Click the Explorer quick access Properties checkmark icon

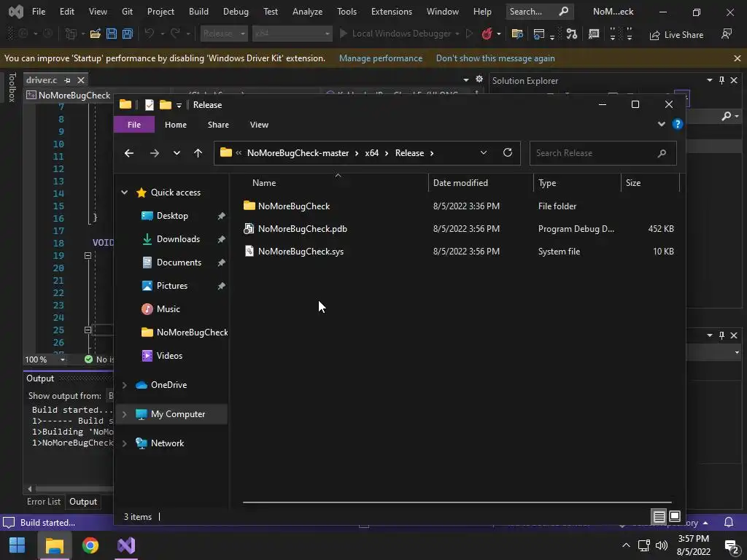coord(149,105)
